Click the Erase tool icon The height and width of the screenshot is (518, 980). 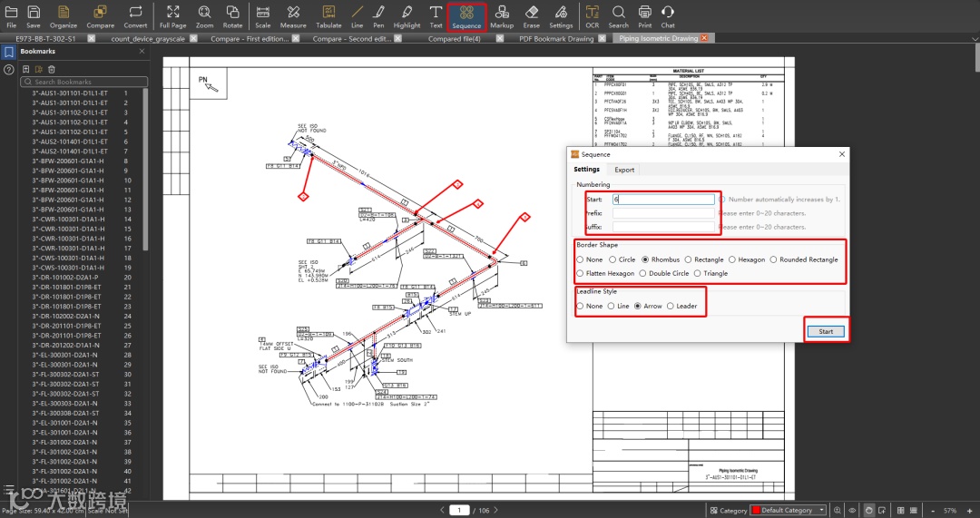pos(531,17)
